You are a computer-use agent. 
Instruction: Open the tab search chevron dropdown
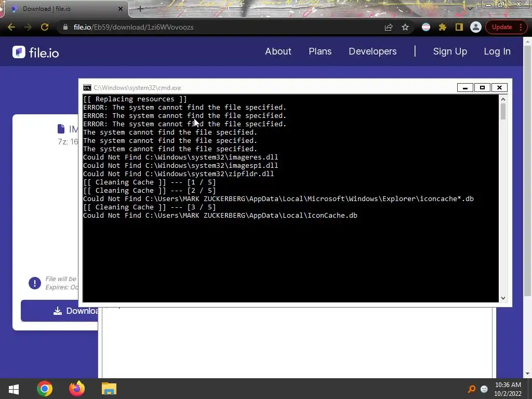pos(470,9)
